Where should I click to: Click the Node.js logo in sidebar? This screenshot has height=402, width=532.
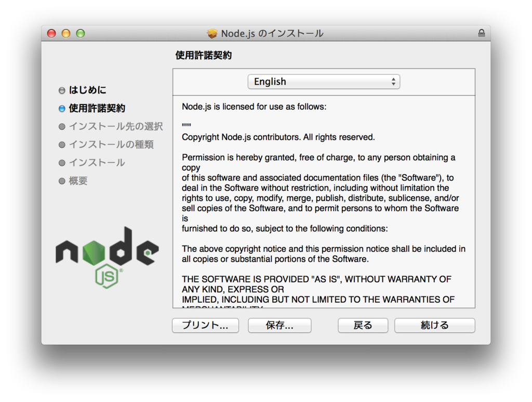point(107,257)
